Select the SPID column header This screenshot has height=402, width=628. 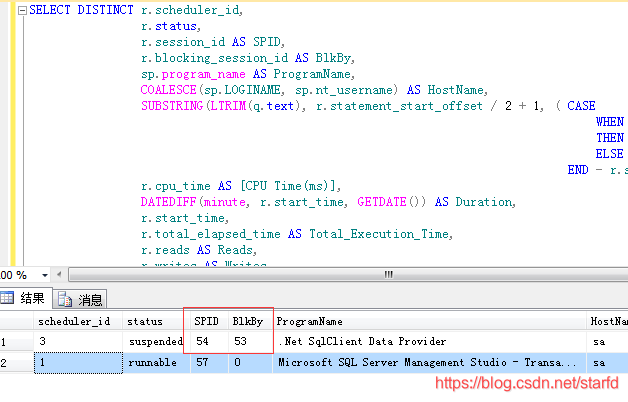[x=209, y=322]
